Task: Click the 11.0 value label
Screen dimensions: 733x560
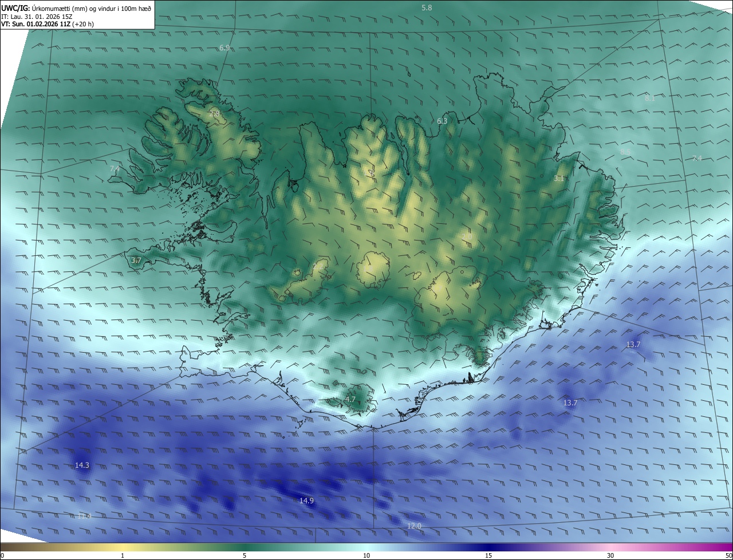Action: click(x=84, y=516)
